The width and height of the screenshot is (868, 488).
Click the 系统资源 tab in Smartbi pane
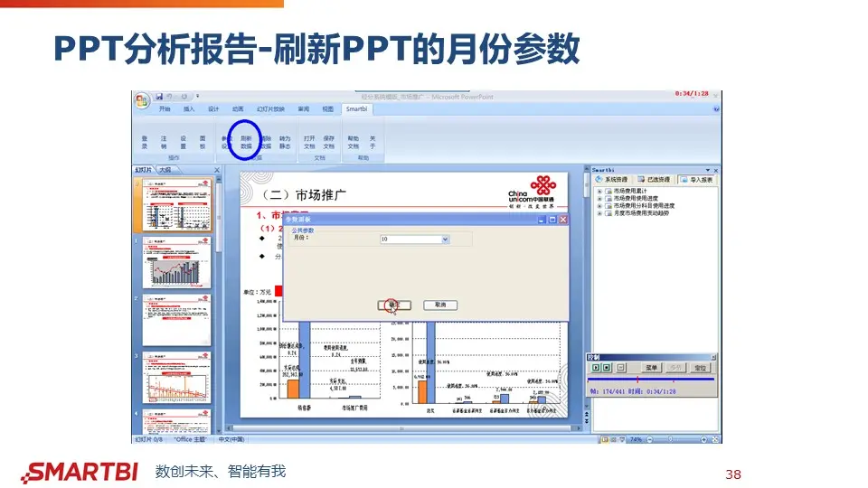coord(612,179)
